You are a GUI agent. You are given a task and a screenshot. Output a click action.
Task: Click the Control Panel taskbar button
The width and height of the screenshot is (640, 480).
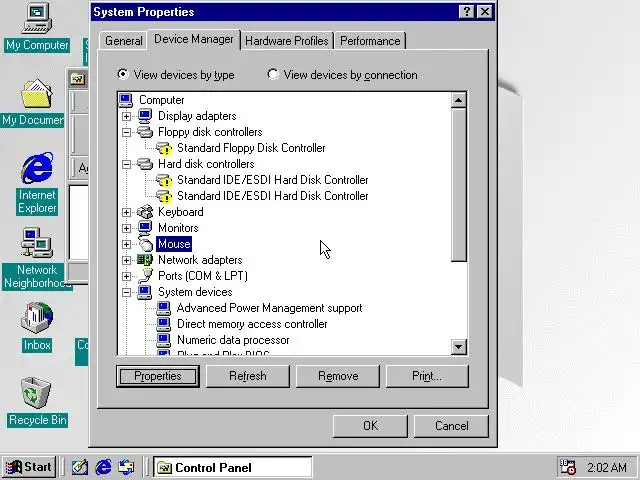coord(232,467)
